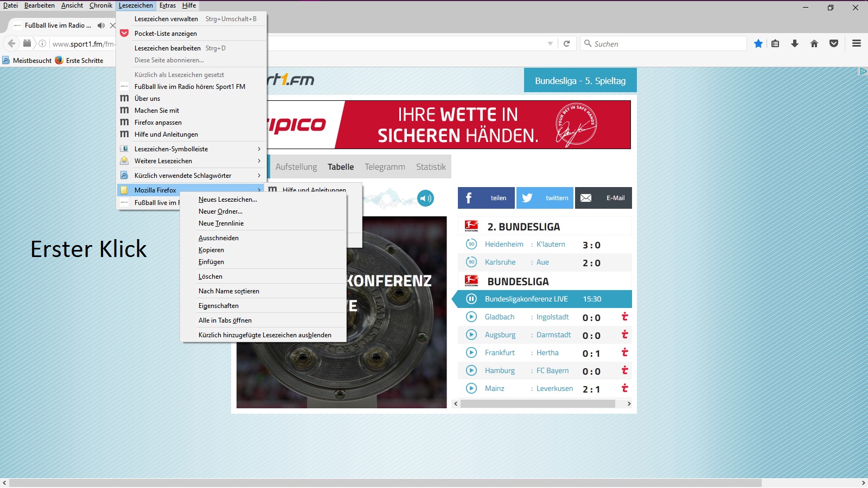
Task: Click the search magnifier icon
Action: (588, 43)
